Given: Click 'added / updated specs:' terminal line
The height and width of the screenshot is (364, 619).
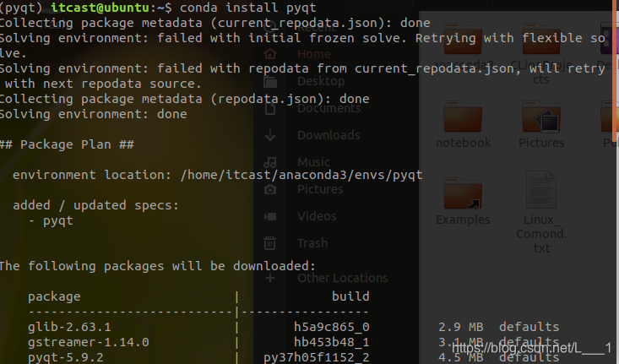Looking at the screenshot, I should pos(96,205).
